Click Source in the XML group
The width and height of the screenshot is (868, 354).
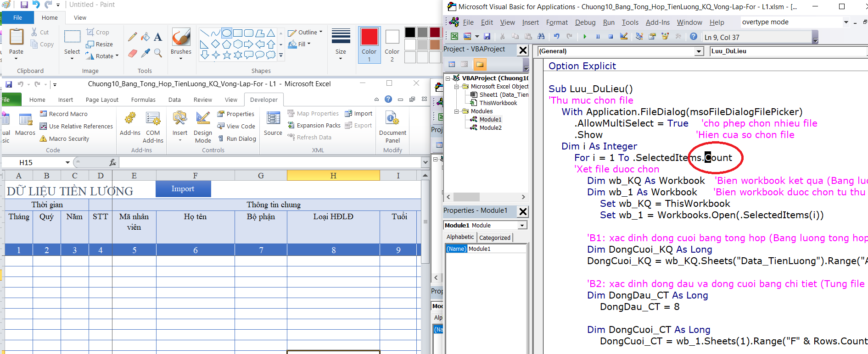coord(273,124)
